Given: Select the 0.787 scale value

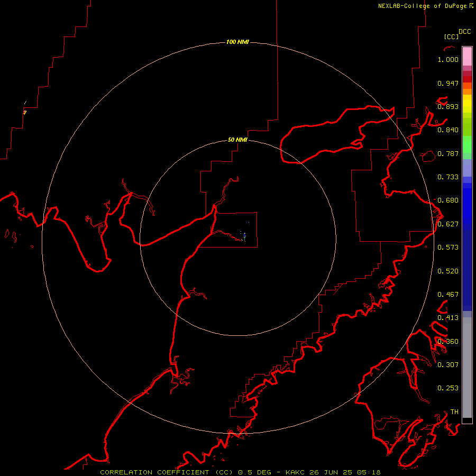Looking at the screenshot, I should [x=448, y=153].
